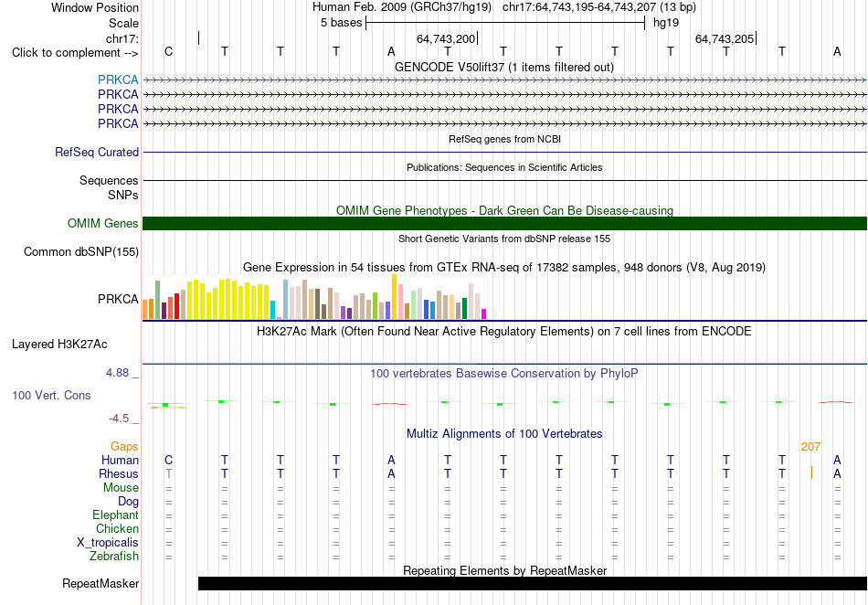Click the 4.88 PhyloP upper scale value

pyautogui.click(x=117, y=373)
